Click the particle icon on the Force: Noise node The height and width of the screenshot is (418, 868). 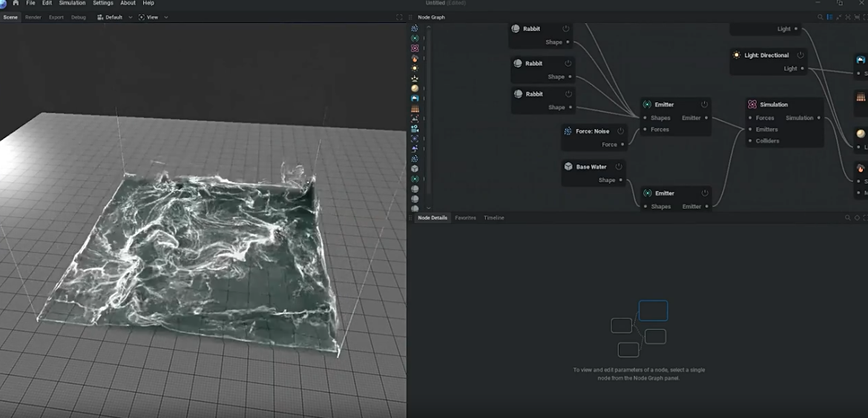click(x=568, y=131)
